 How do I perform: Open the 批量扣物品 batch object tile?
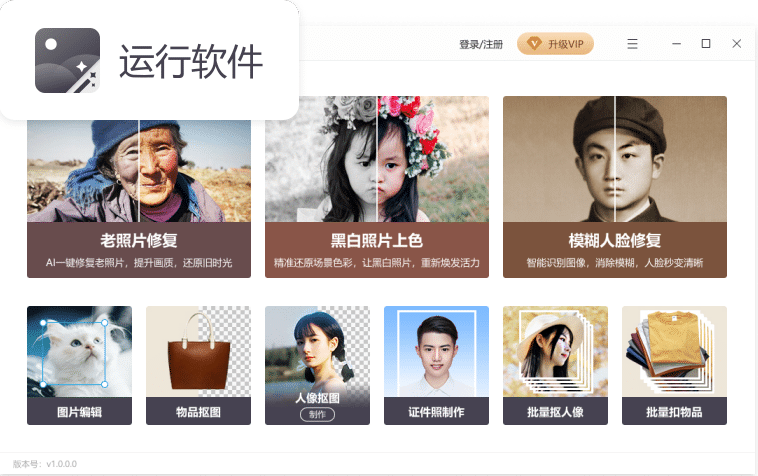point(674,365)
